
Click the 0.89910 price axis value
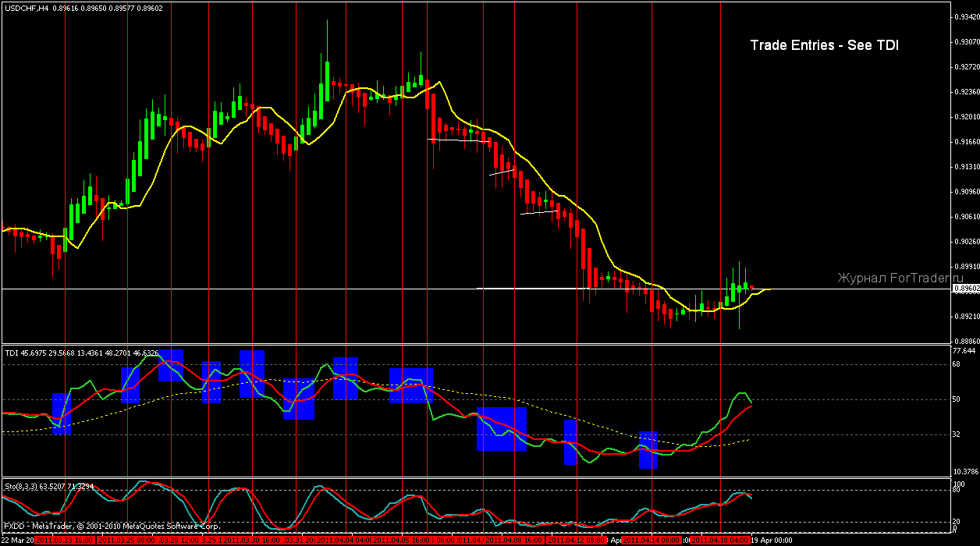click(x=966, y=266)
